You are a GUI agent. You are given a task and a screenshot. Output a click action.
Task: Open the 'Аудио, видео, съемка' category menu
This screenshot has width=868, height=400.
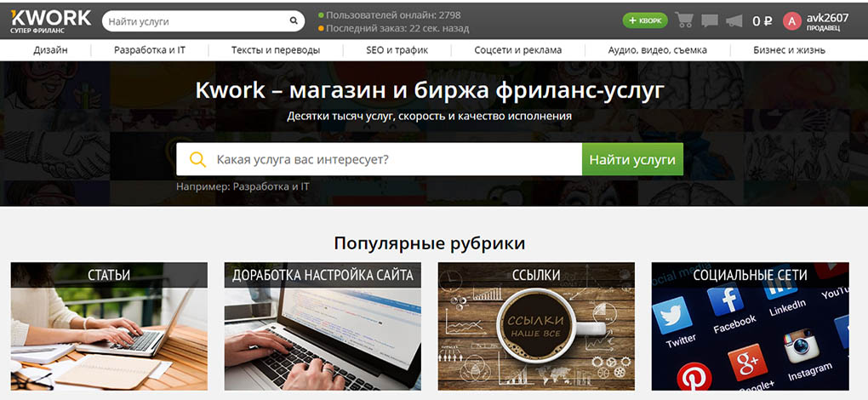click(658, 50)
